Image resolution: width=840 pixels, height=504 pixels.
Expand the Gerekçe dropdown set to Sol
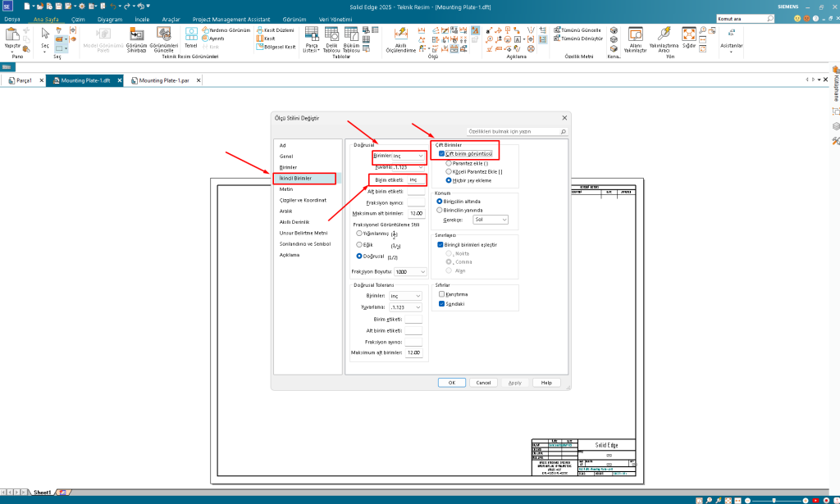pos(491,220)
